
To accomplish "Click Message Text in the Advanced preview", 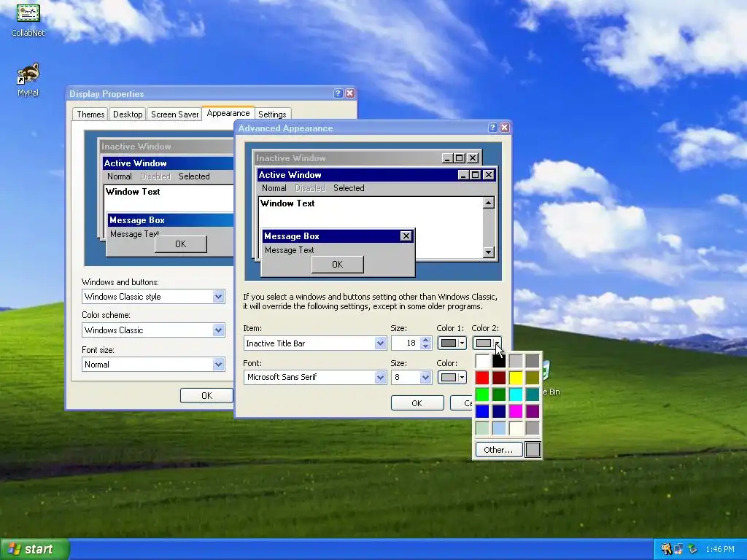I will [x=289, y=250].
